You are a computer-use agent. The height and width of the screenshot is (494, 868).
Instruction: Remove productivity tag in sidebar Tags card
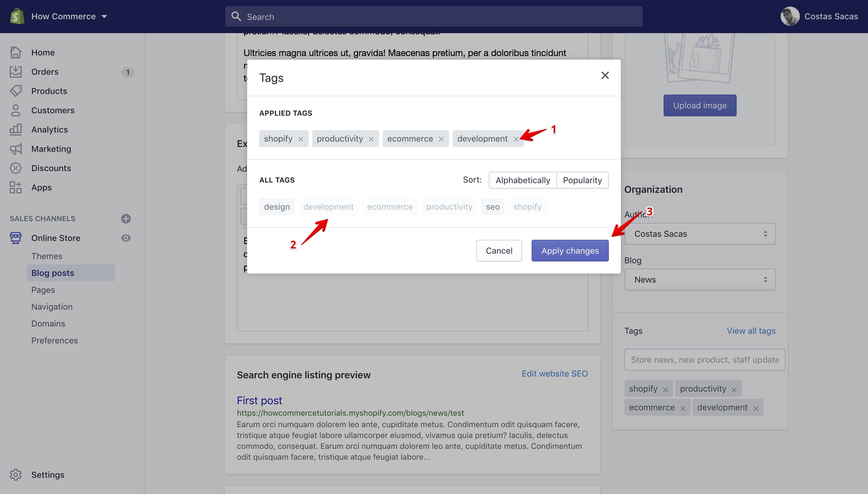click(734, 390)
